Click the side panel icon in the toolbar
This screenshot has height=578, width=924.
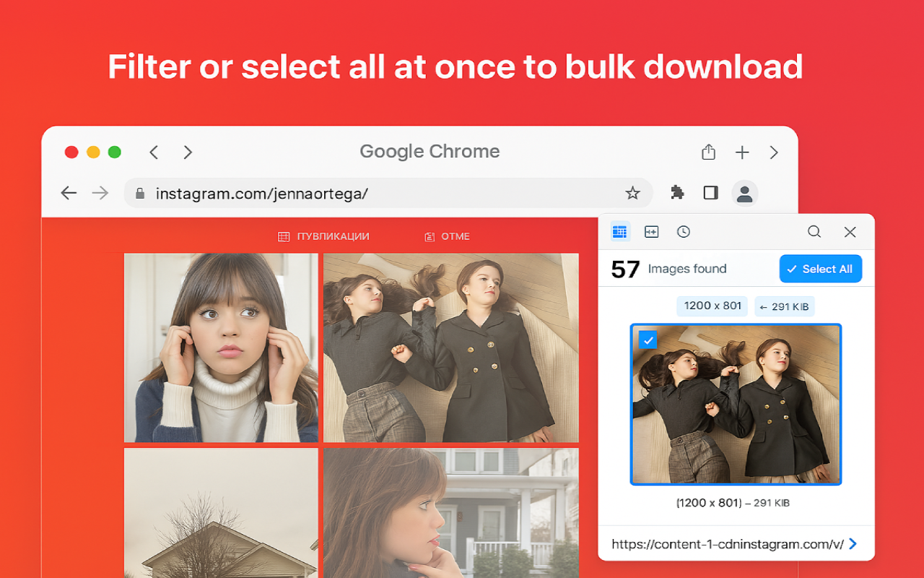[x=710, y=193]
